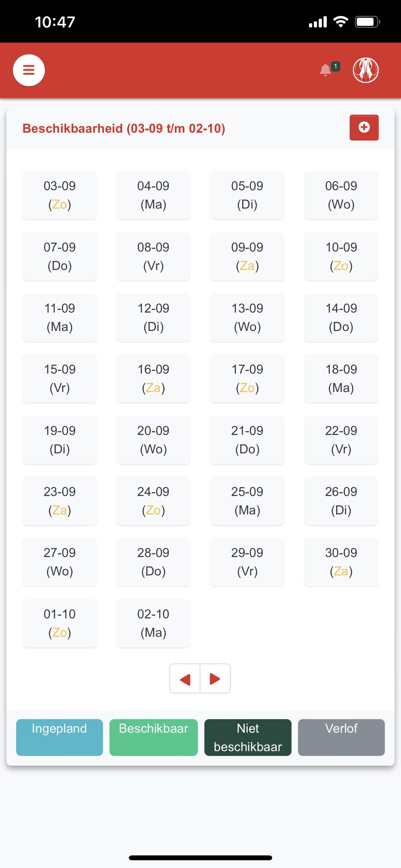Select the Beschikbaar status
401x868 pixels.
(154, 738)
